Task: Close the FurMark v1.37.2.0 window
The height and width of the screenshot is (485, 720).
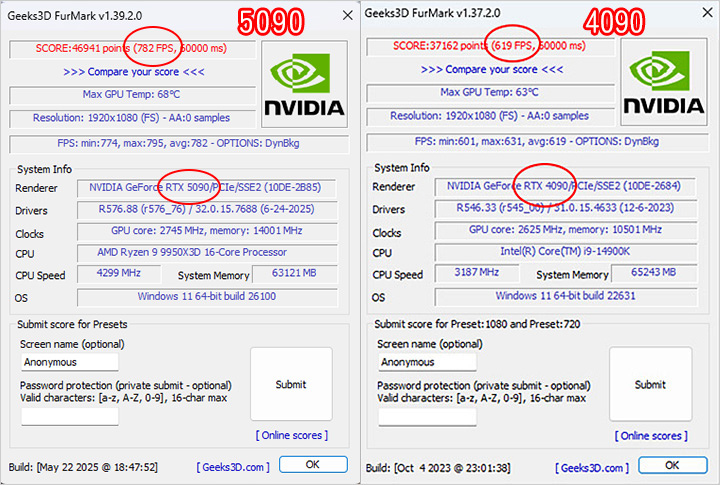Action: coord(708,13)
